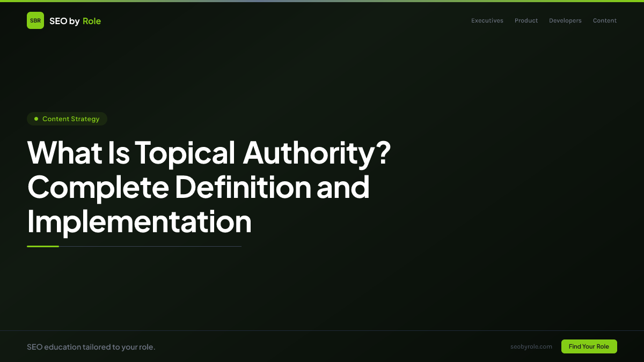Select the green dot on Content Strategy badge
644x362 pixels.
point(36,119)
